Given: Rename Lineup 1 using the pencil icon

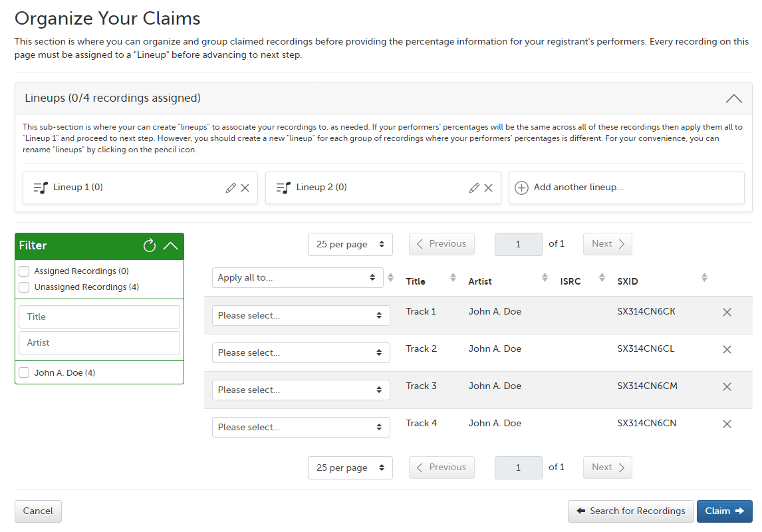Looking at the screenshot, I should (x=230, y=188).
